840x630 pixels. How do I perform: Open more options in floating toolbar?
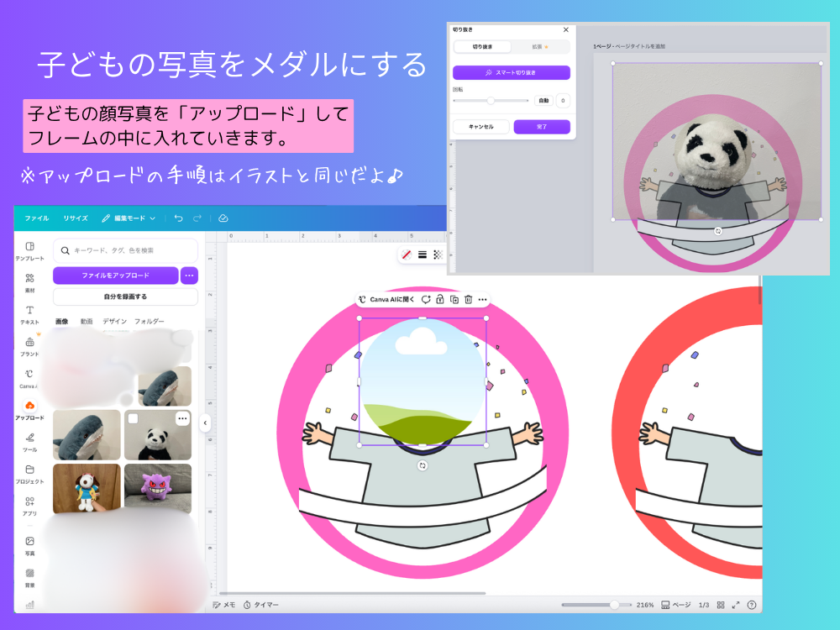(x=483, y=300)
